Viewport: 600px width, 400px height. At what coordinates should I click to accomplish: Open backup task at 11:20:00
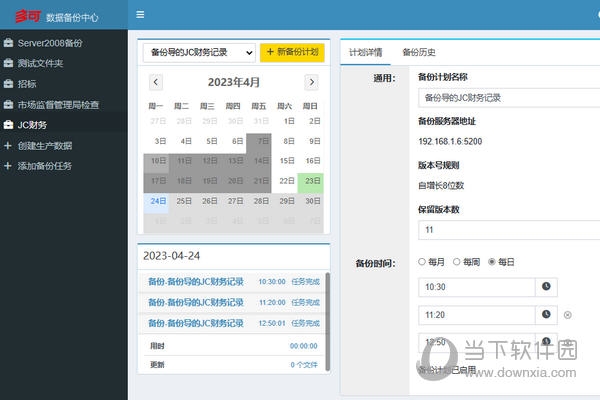(234, 302)
